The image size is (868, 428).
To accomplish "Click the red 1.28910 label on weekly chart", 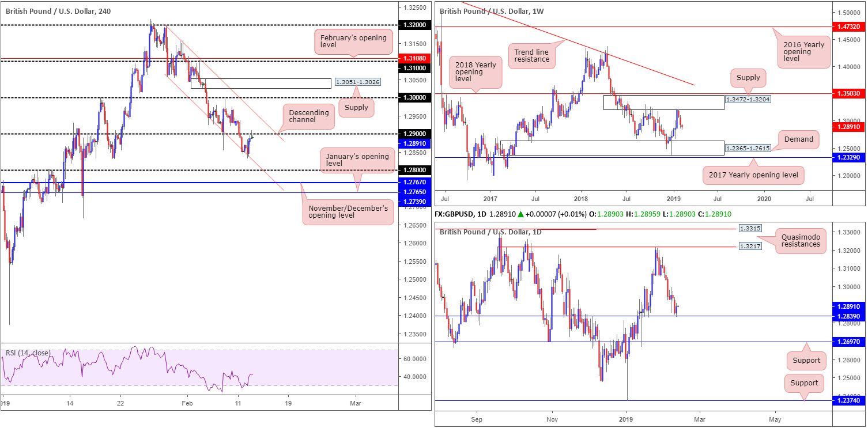I will point(850,127).
